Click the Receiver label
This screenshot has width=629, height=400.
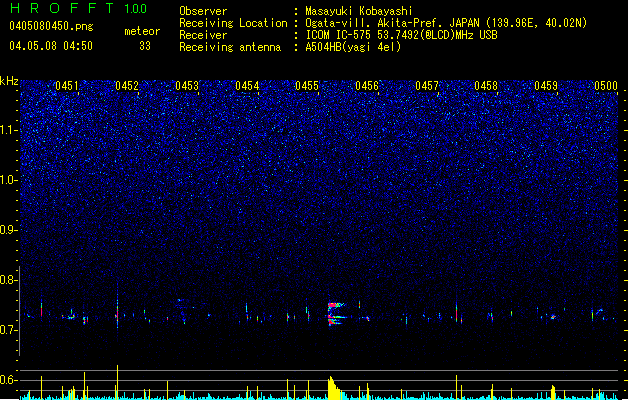pyautogui.click(x=203, y=35)
